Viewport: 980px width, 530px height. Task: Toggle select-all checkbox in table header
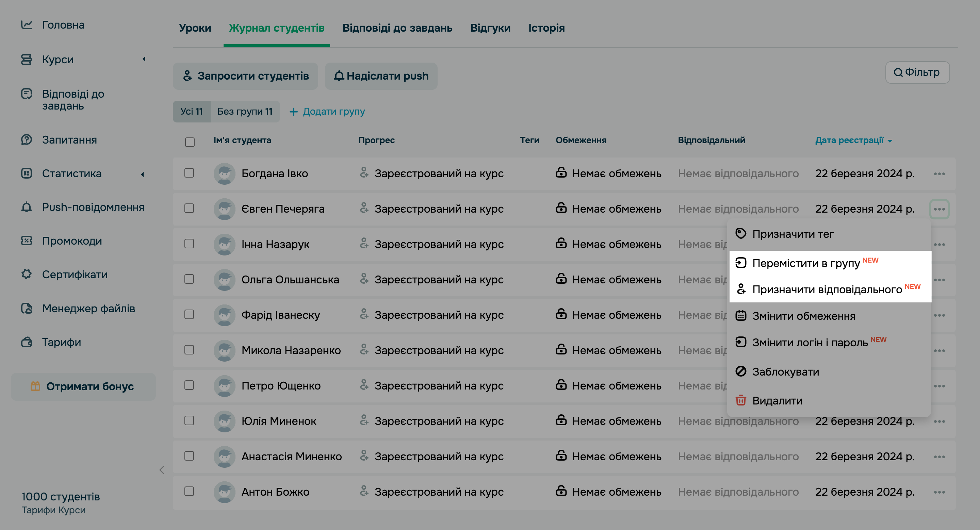(190, 142)
